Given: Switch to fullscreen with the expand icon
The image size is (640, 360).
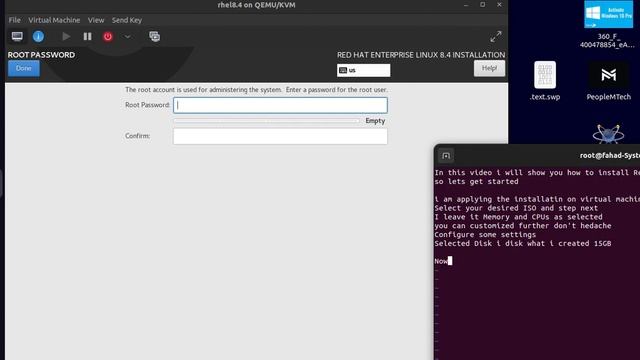Looking at the screenshot, I should point(496,37).
